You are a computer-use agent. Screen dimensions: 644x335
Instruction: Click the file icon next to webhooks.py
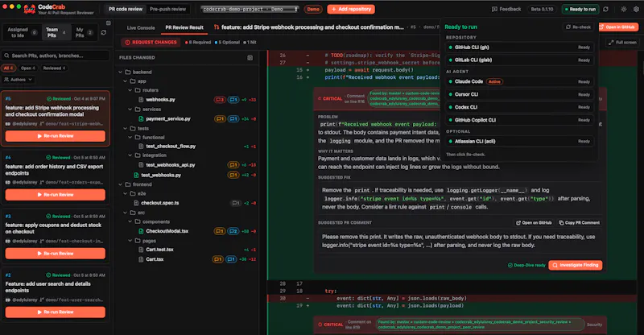pyautogui.click(x=141, y=100)
